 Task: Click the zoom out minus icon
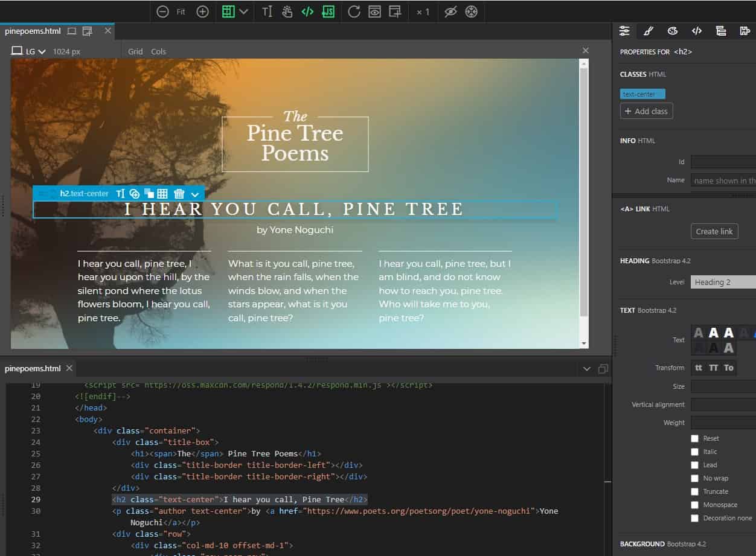[162, 11]
